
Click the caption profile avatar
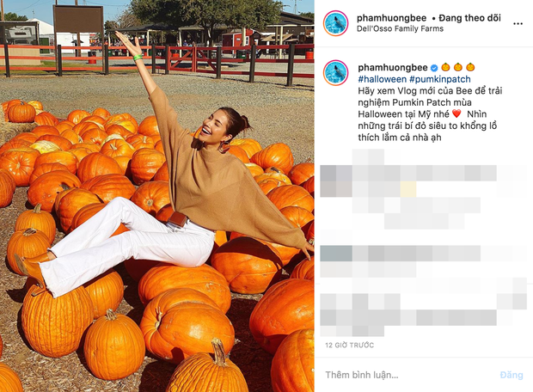click(335, 73)
